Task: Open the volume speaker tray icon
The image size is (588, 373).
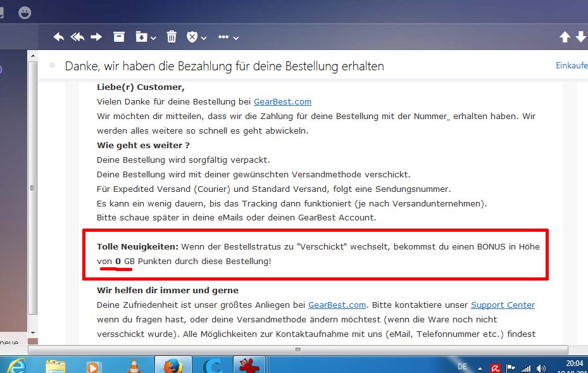Action: (541, 369)
